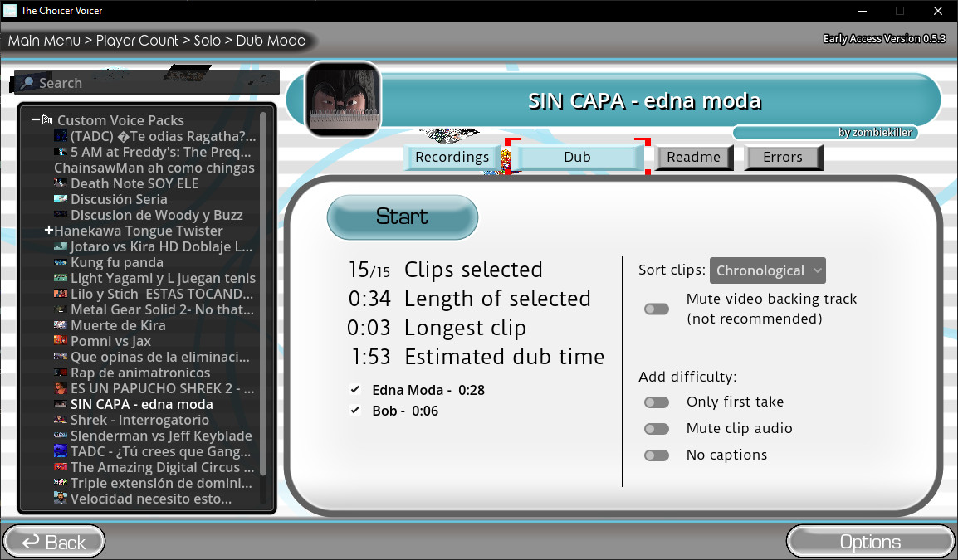Click the voice pack list scrollbar
The width and height of the screenshot is (958, 560).
[263, 293]
